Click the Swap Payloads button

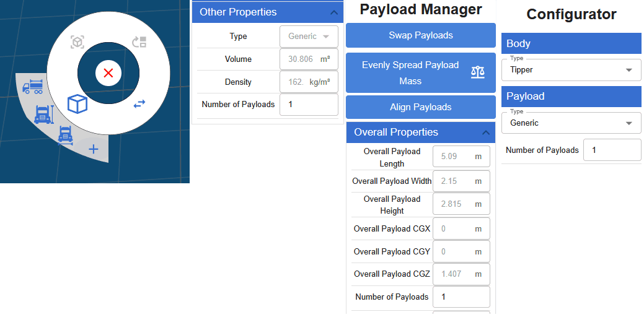click(421, 35)
